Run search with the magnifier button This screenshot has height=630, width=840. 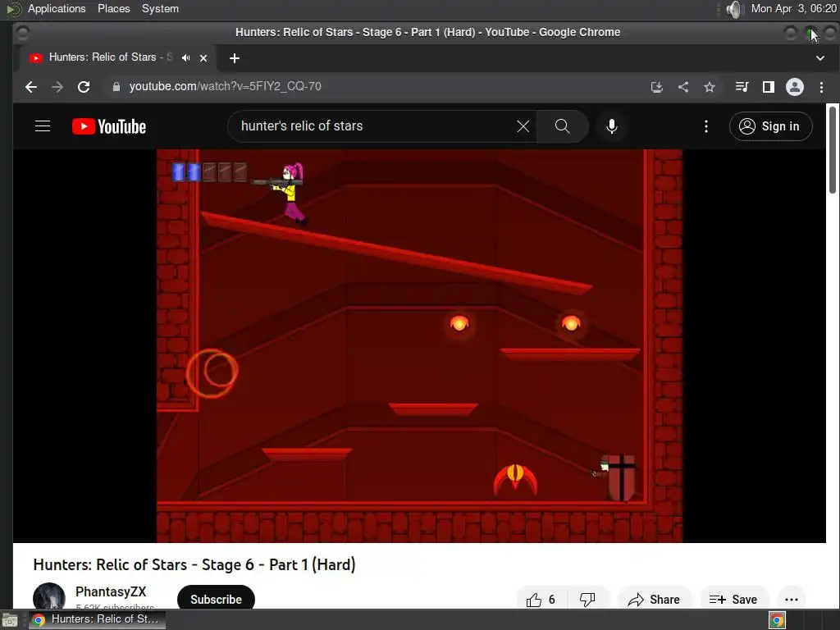pos(562,126)
